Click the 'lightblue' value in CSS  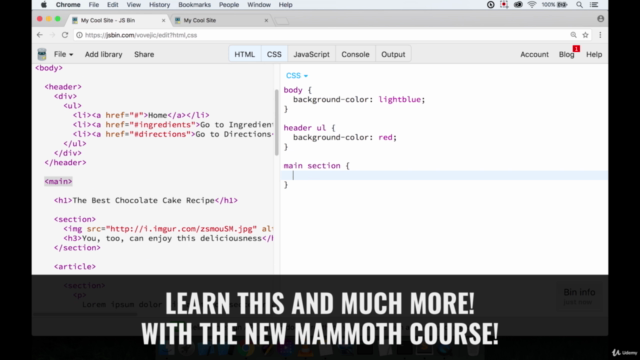click(400, 100)
